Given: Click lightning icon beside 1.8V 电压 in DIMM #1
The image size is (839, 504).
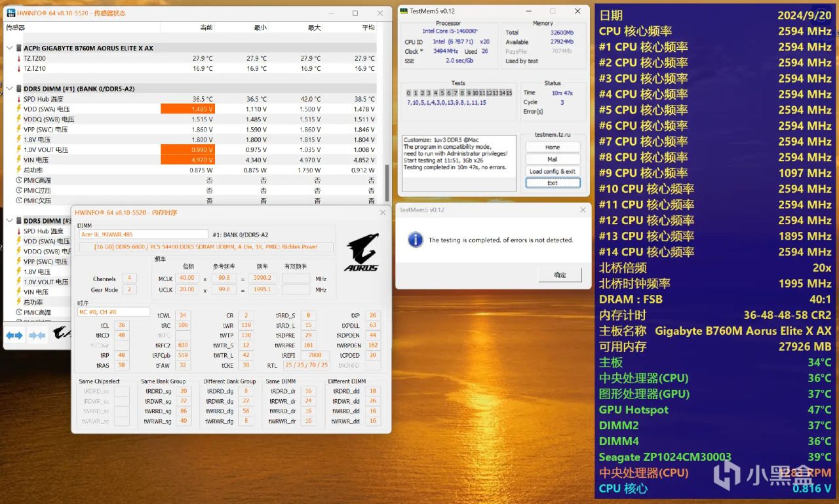Looking at the screenshot, I should tap(18, 140).
